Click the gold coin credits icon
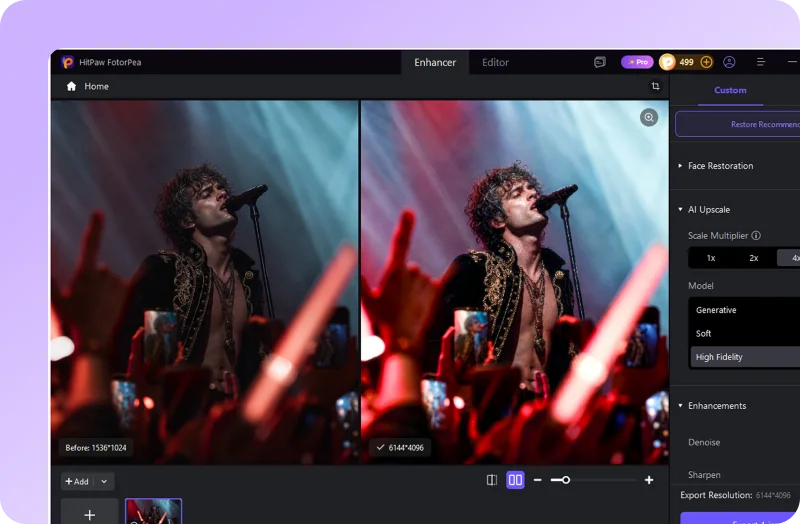The height and width of the screenshot is (524, 800). [x=667, y=62]
